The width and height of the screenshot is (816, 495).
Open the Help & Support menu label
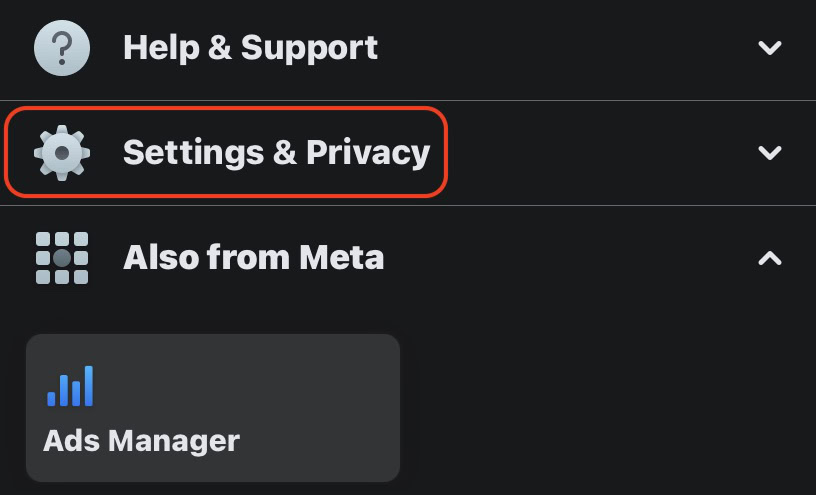[250, 48]
